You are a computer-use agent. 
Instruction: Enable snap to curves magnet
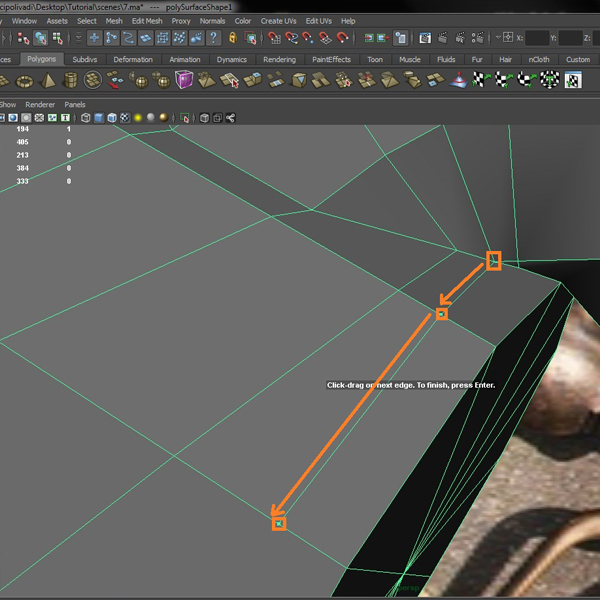pyautogui.click(x=291, y=38)
